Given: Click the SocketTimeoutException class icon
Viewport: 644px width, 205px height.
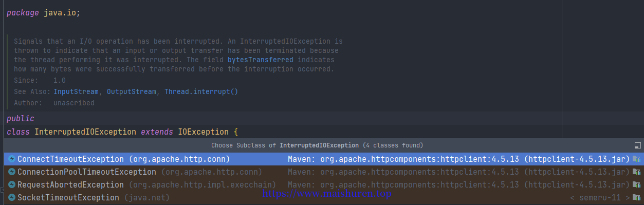Looking at the screenshot, I should 12,197.
